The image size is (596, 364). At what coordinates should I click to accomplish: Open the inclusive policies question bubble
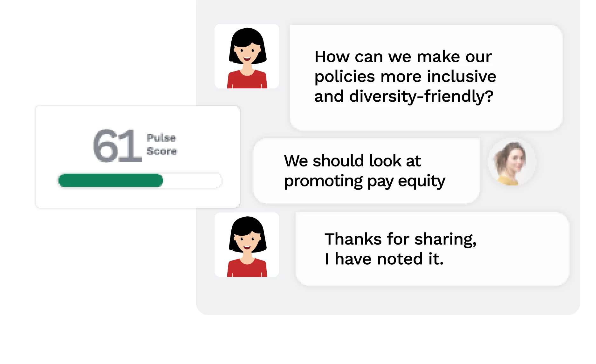(x=426, y=78)
